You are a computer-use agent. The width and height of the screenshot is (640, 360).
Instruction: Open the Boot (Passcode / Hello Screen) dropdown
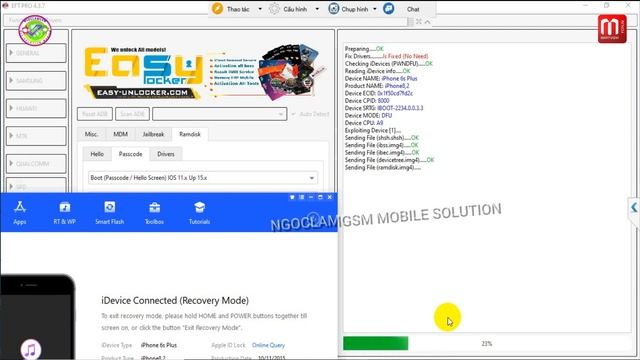point(203,178)
